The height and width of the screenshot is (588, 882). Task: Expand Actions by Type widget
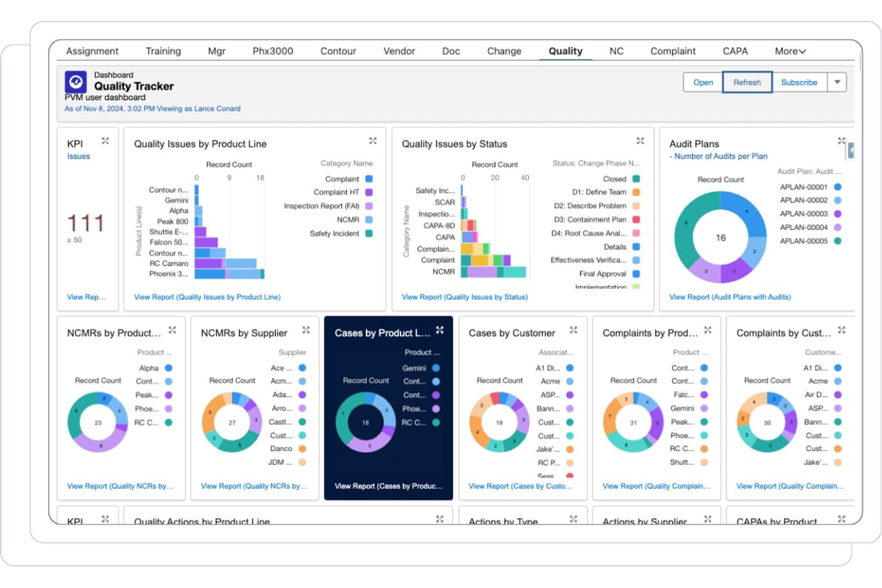pos(574,519)
